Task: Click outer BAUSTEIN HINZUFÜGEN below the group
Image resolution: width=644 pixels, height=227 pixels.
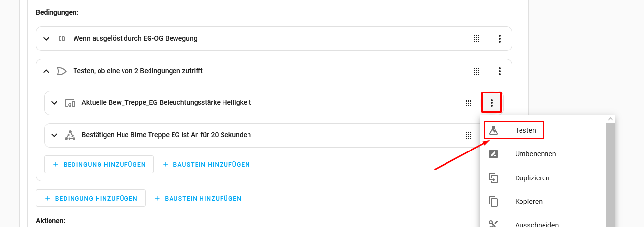Action: click(198, 198)
